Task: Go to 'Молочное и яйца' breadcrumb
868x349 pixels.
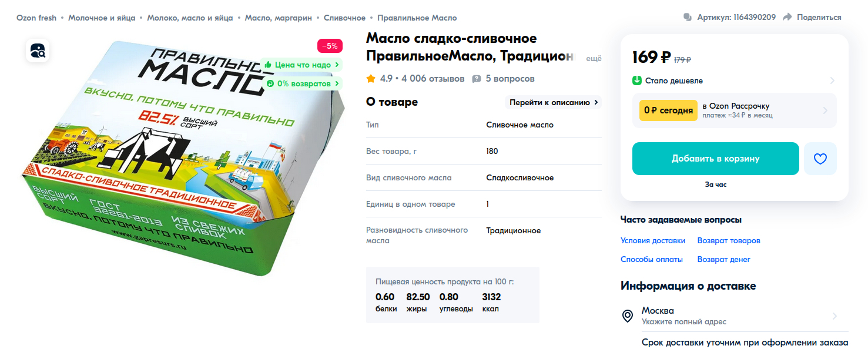Action: [102, 18]
